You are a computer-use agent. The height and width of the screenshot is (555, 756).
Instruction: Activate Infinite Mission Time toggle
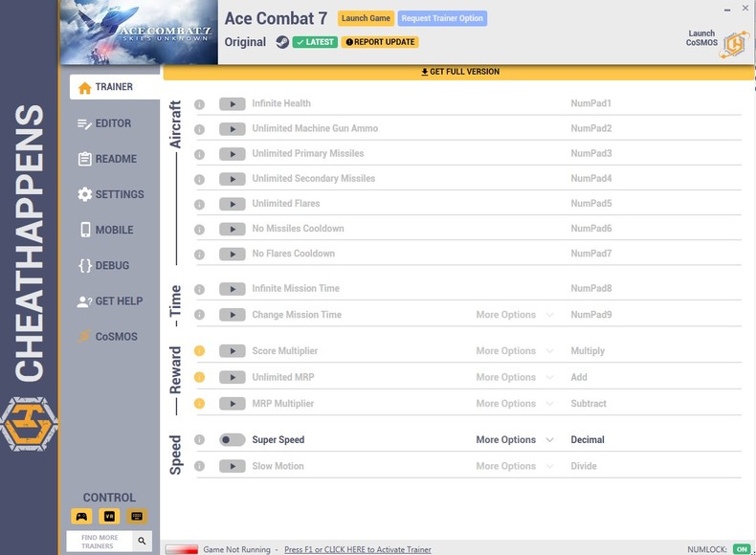[x=233, y=289]
